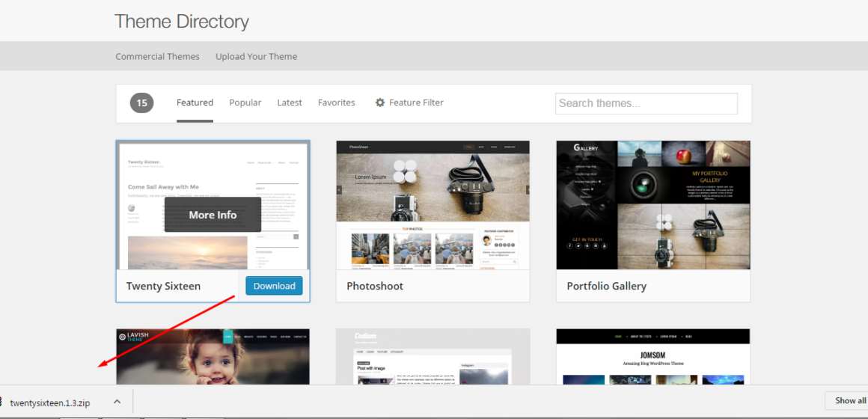The height and width of the screenshot is (419, 868).
Task: Open the Photoshoot theme thumbnail
Action: [433, 205]
